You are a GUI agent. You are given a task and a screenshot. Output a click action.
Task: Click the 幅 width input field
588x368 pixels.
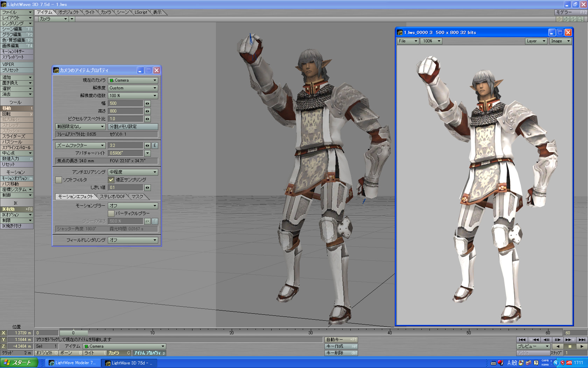125,103
